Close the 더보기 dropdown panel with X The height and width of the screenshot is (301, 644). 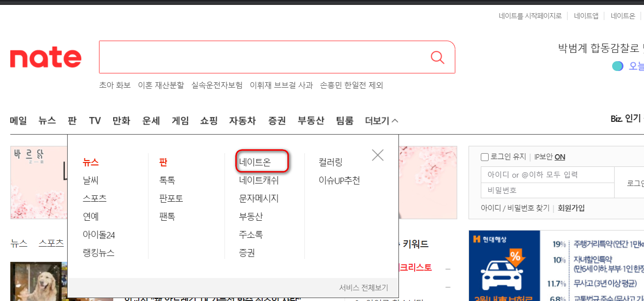[x=377, y=155]
